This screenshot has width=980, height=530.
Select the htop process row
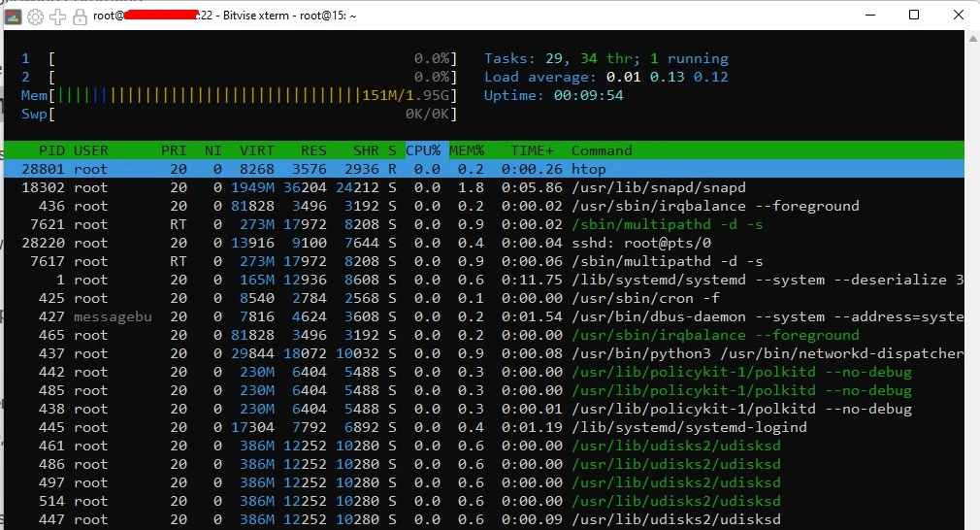tap(484, 169)
